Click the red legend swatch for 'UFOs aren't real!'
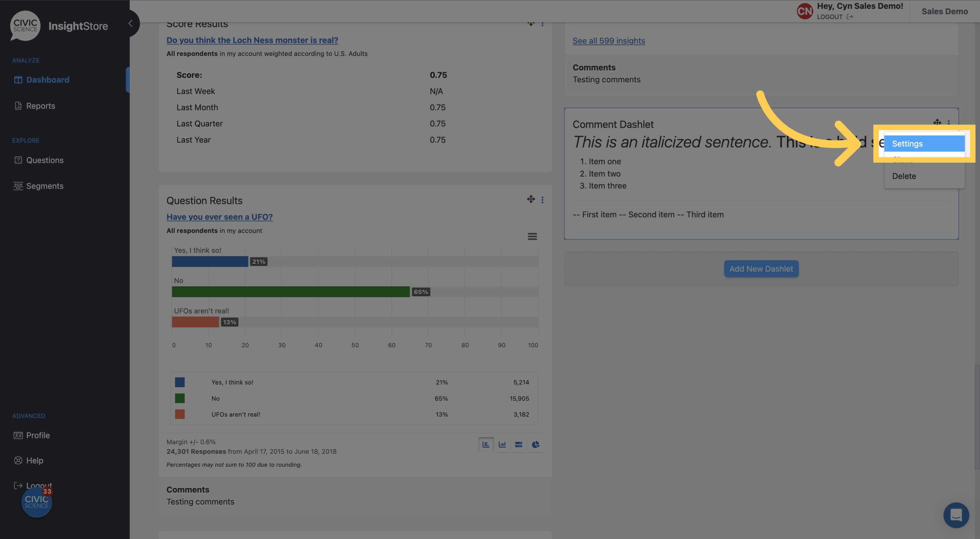Image resolution: width=980 pixels, height=539 pixels. (180, 414)
